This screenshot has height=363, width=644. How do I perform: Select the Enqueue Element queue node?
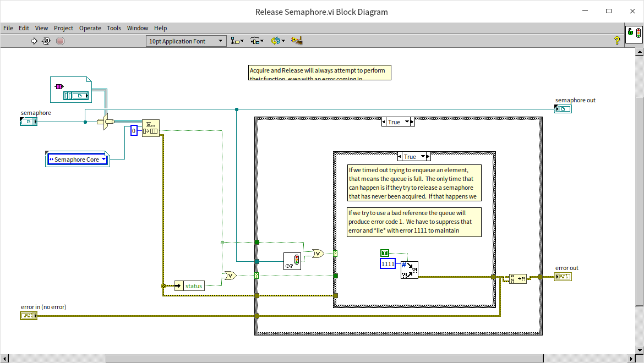(x=150, y=128)
